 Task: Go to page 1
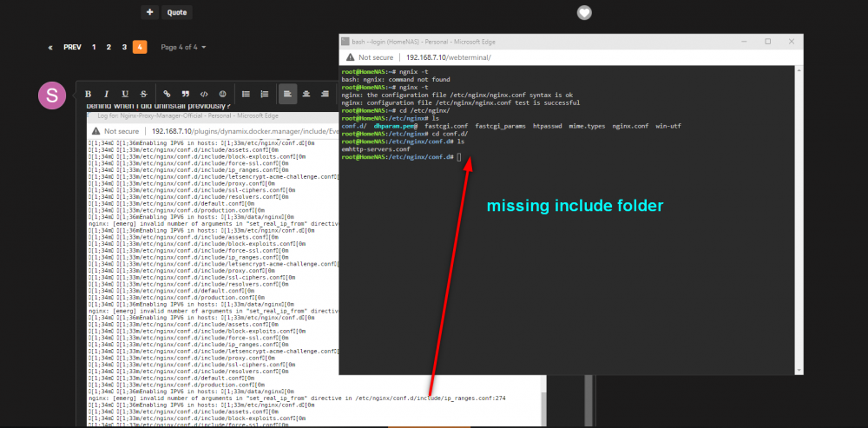point(94,48)
